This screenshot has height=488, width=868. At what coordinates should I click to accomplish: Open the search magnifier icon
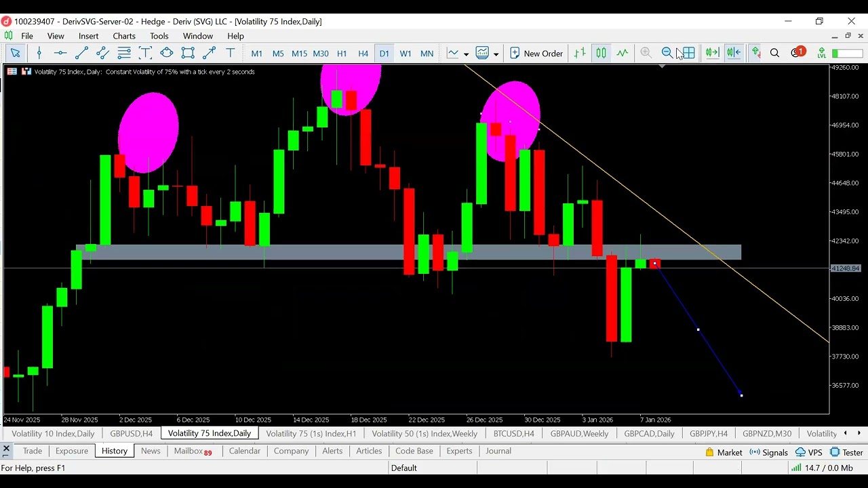point(775,53)
